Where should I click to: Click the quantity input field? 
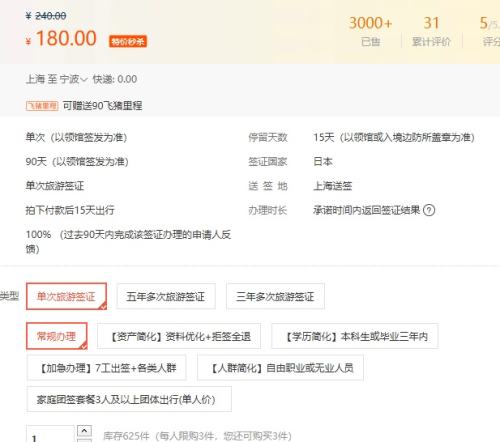50,434
